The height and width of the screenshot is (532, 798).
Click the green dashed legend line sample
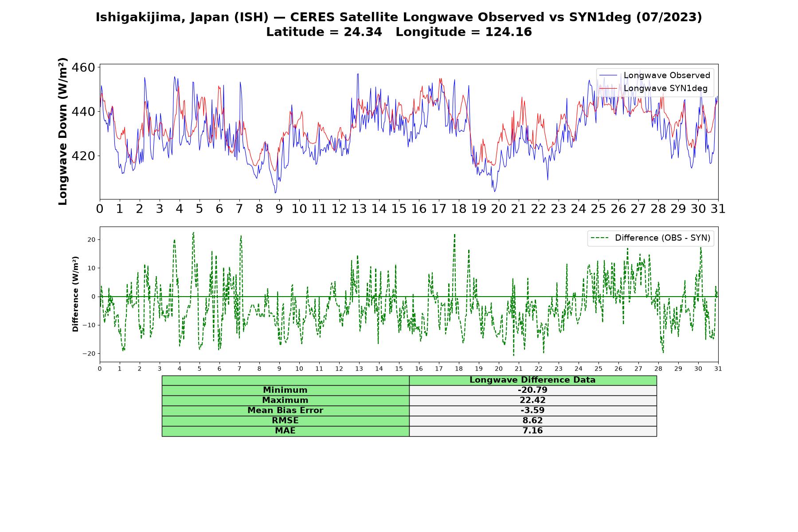[x=600, y=238]
